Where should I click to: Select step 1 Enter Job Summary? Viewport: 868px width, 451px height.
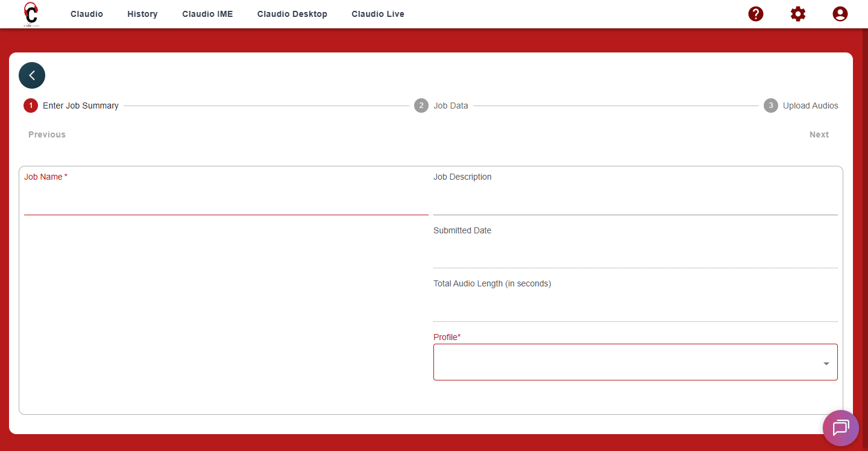(71, 106)
